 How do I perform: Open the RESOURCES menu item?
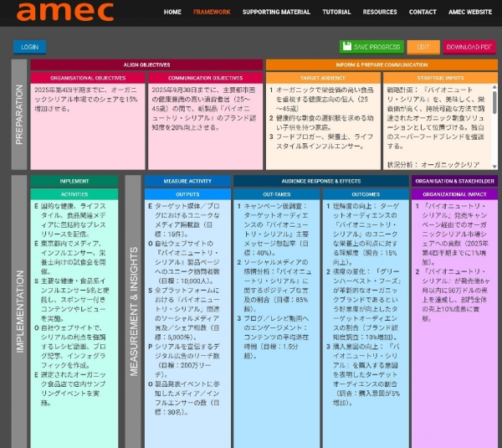(380, 12)
